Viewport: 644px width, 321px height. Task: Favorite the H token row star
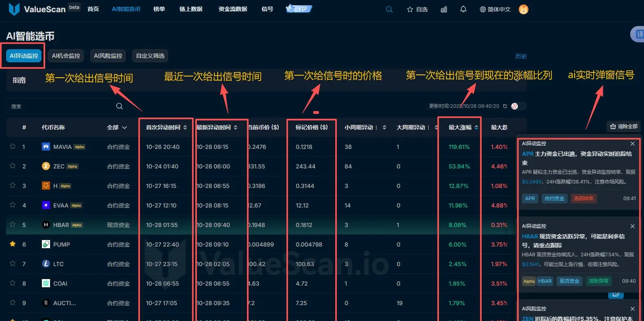pyautogui.click(x=13, y=186)
